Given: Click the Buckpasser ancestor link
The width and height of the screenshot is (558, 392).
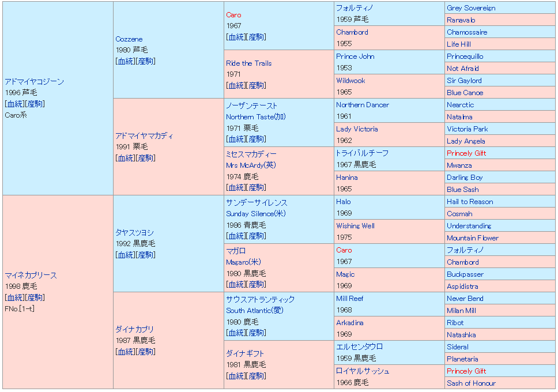Looking at the screenshot, I should pyautogui.click(x=465, y=274).
